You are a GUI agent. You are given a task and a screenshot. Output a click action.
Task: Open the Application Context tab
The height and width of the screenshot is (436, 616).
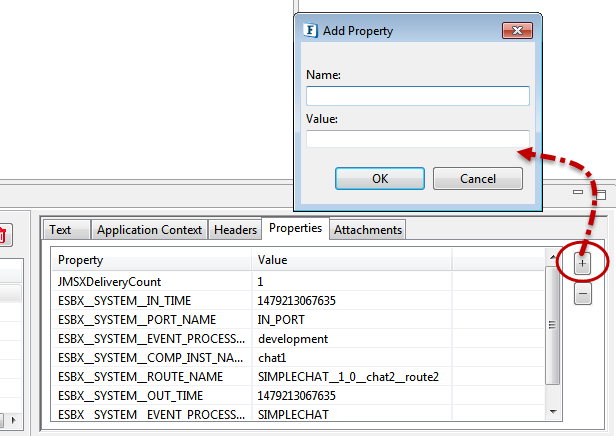(149, 230)
